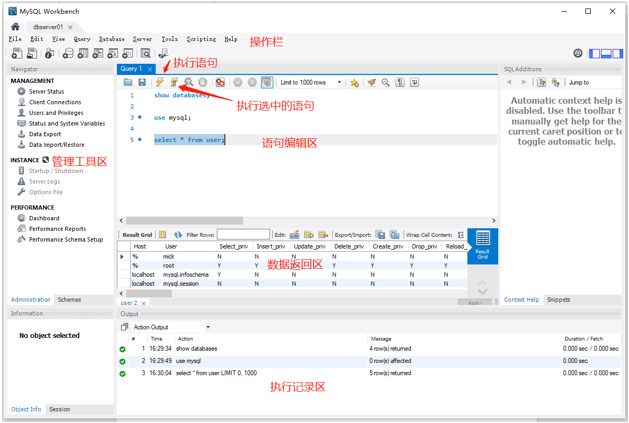Screen dimensions: 629x423
Task: Open Server Status in navigator
Action: (46, 92)
